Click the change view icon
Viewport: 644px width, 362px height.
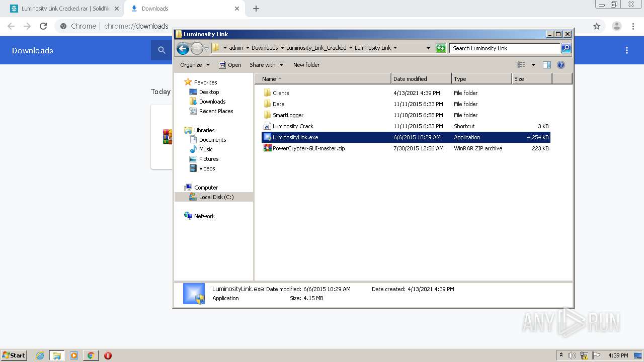coord(521,65)
